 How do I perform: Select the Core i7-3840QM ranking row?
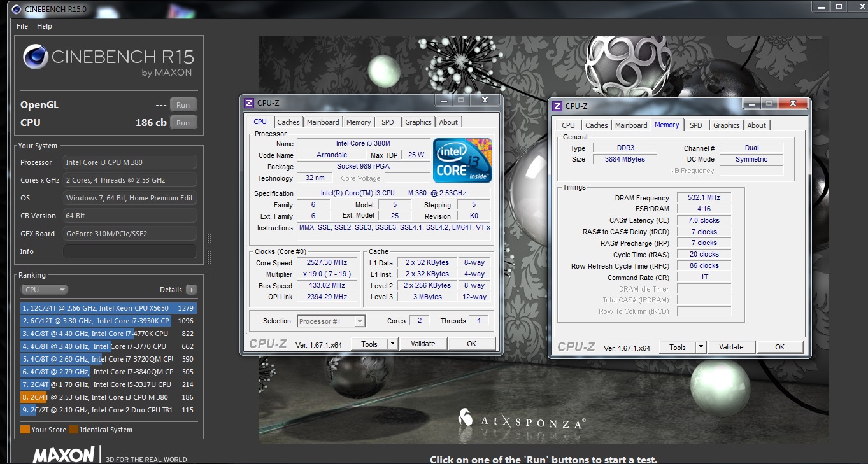pyautogui.click(x=108, y=372)
